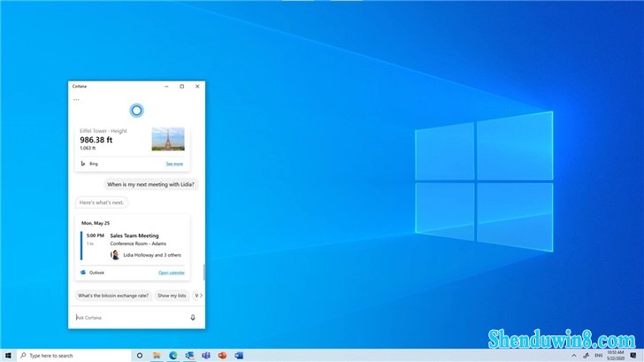The height and width of the screenshot is (362, 644).
Task: Click "Conference Room - Adams" location text
Action: tap(138, 243)
